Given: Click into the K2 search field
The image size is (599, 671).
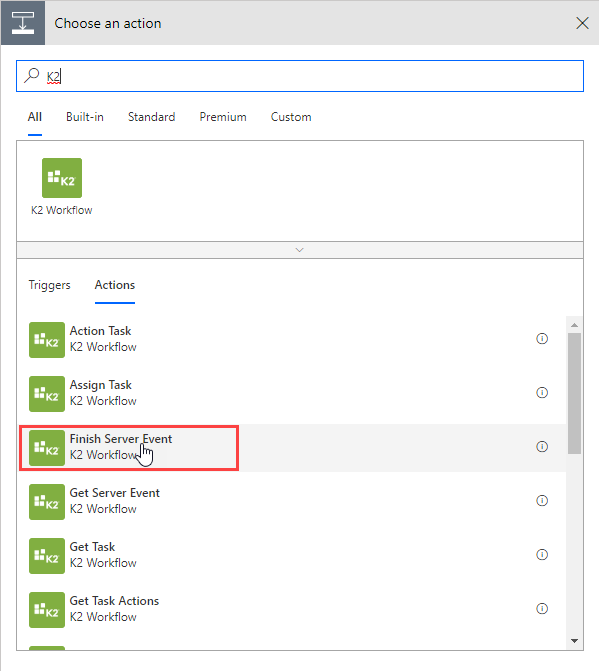Looking at the screenshot, I should 300,76.
